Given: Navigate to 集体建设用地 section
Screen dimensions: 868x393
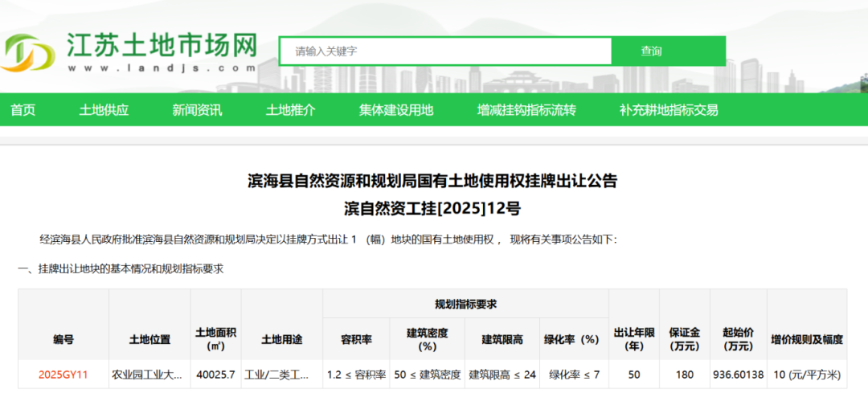Looking at the screenshot, I should (x=395, y=110).
